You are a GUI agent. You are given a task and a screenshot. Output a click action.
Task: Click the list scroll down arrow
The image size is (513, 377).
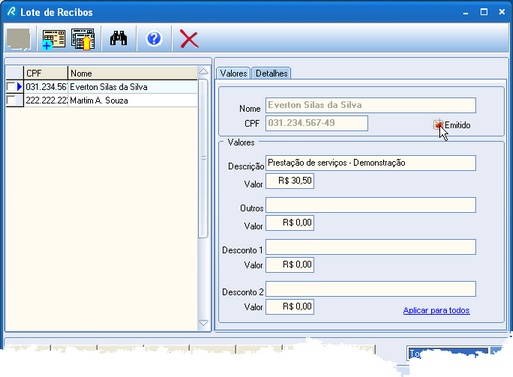[x=203, y=323]
